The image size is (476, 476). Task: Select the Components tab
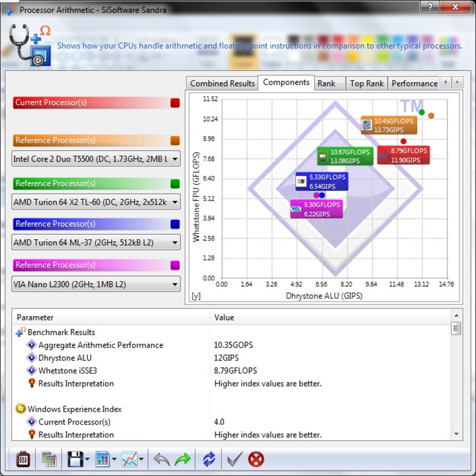click(286, 82)
